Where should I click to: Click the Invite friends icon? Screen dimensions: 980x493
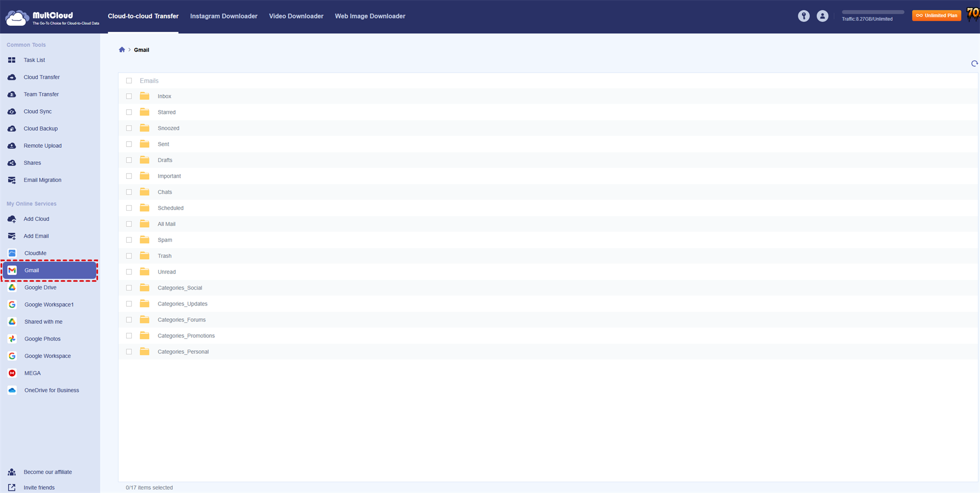[x=11, y=487]
